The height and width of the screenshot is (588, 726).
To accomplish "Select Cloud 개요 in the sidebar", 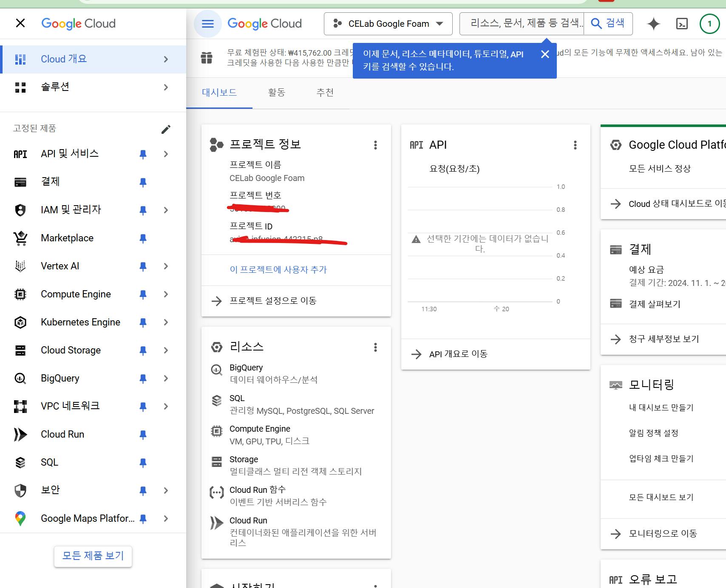I will pos(93,59).
